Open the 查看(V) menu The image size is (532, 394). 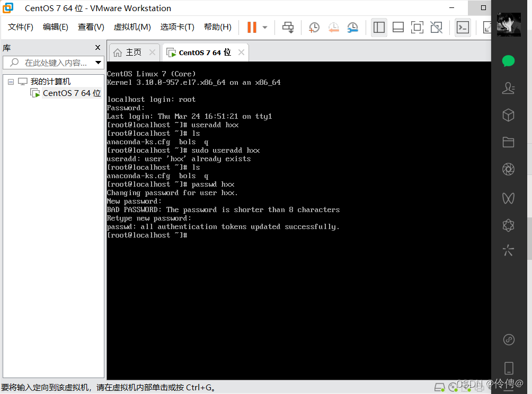click(91, 27)
